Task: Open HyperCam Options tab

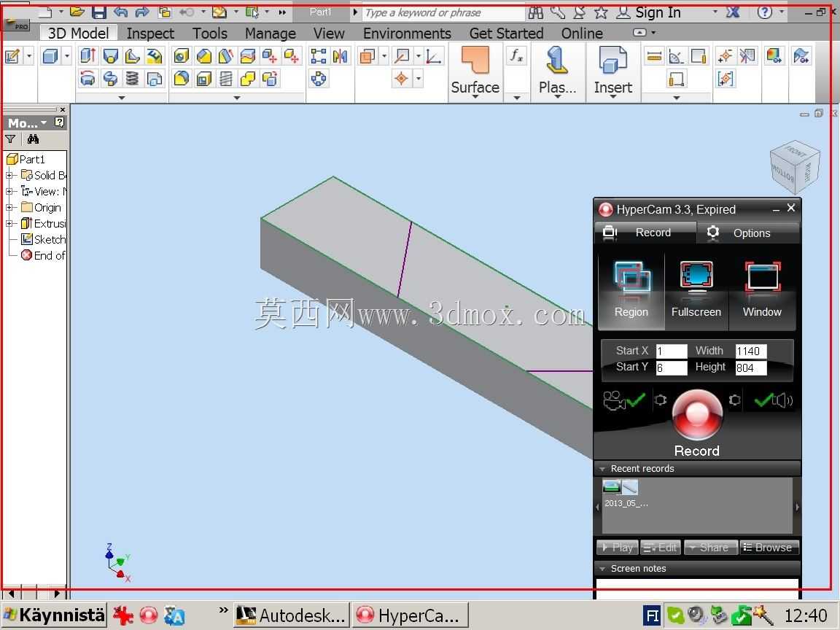Action: coord(748,233)
